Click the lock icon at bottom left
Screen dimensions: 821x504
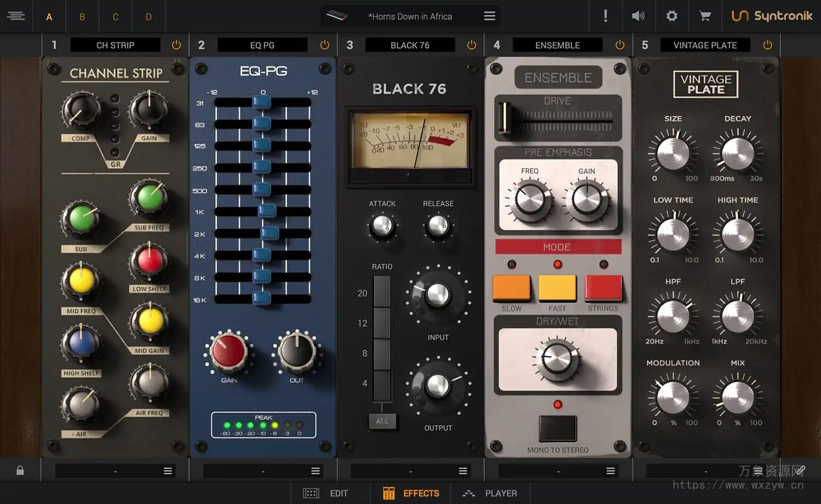click(x=20, y=470)
